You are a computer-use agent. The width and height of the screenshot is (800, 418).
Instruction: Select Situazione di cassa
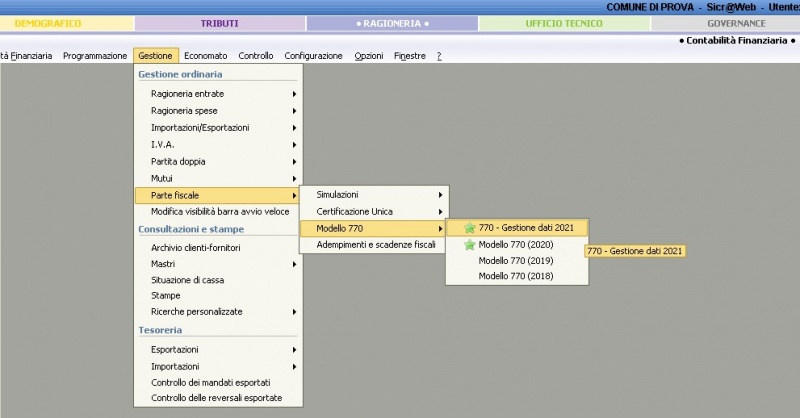(187, 280)
